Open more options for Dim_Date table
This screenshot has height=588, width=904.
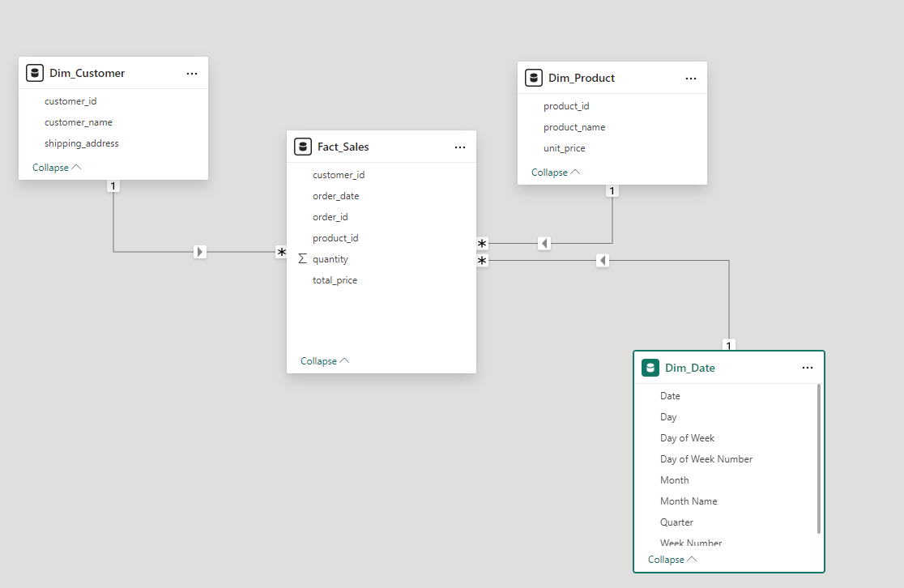tap(808, 368)
